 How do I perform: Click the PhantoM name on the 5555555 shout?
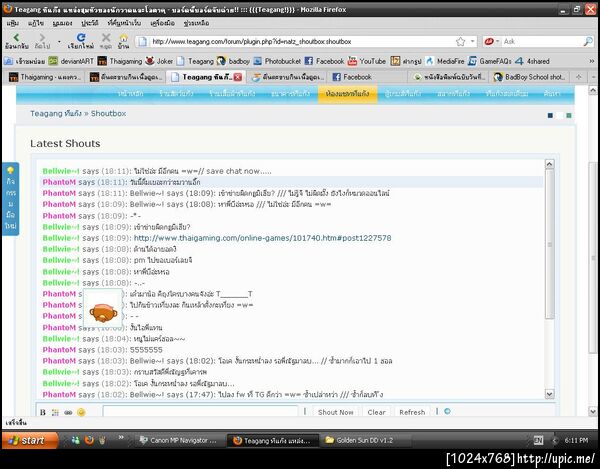pos(59,350)
